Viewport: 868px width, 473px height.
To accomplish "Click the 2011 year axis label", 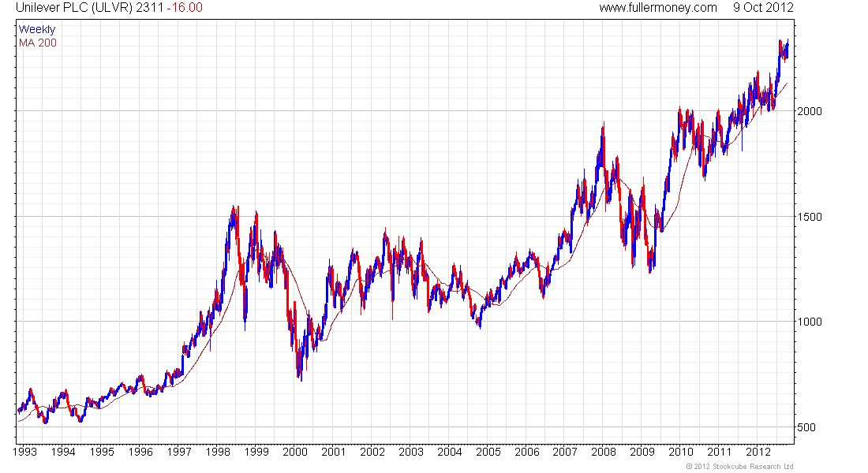I will (720, 452).
